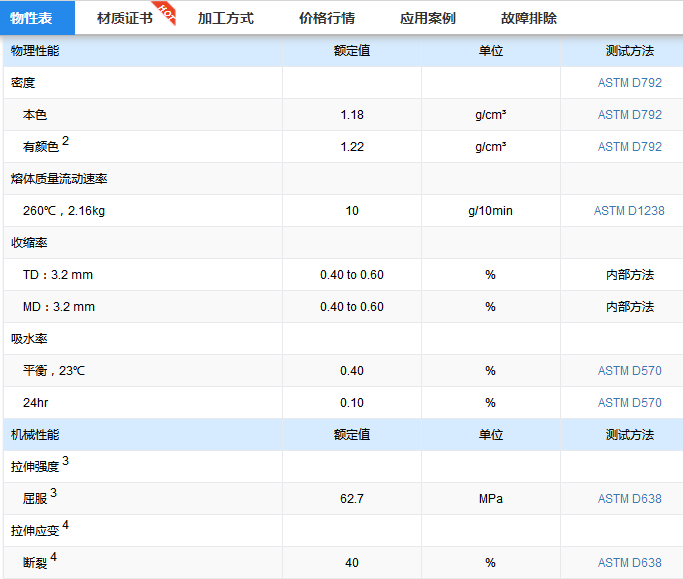Go to the 价格行情 tab
The width and height of the screenshot is (683, 579).
pyautogui.click(x=326, y=18)
